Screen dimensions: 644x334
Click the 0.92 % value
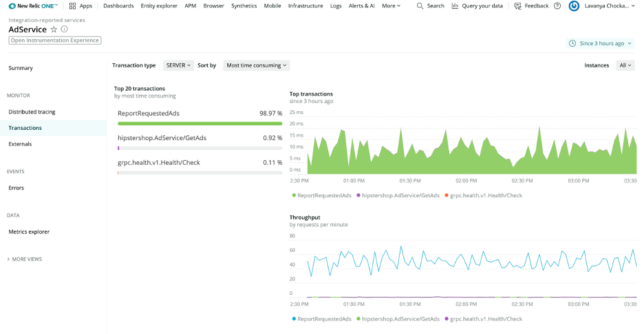(272, 138)
